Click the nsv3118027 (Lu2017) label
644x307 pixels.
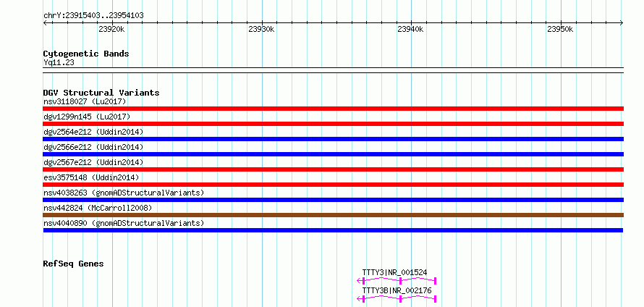click(x=85, y=101)
